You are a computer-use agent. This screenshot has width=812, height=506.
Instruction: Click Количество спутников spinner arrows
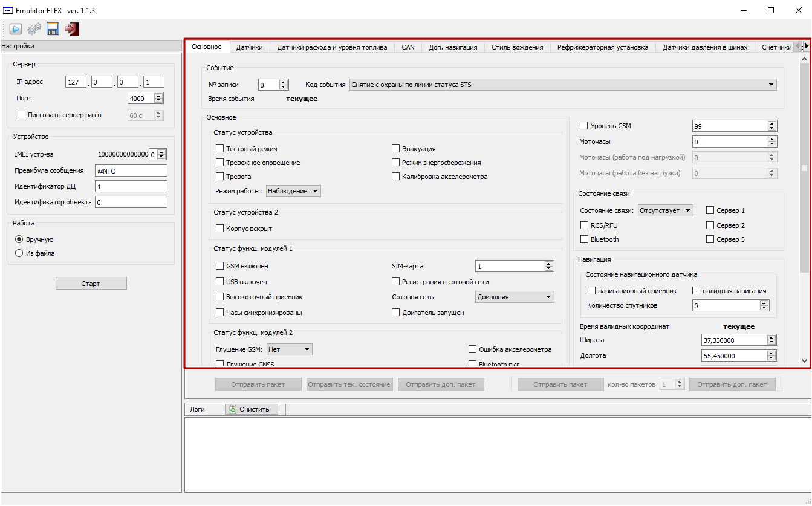[x=765, y=306]
